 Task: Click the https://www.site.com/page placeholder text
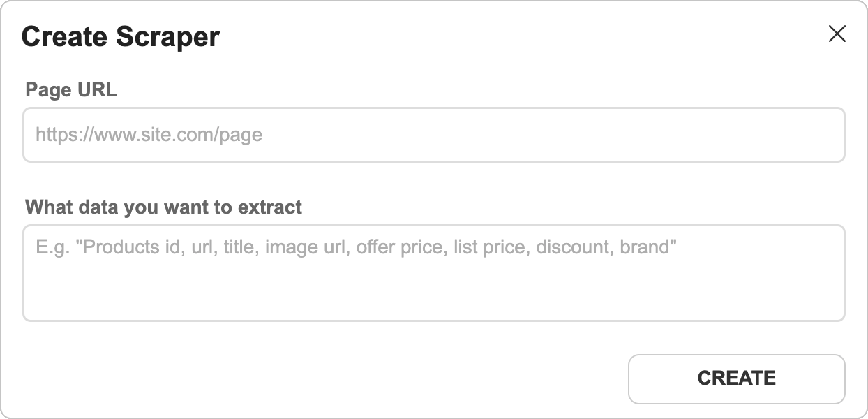(149, 135)
